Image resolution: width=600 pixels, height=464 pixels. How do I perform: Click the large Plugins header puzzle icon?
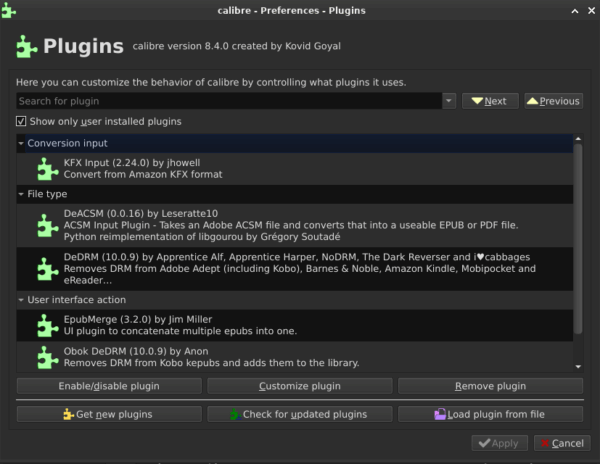27,47
